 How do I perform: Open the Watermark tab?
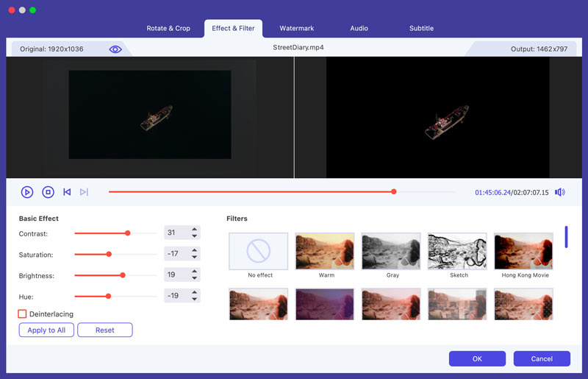tap(297, 28)
